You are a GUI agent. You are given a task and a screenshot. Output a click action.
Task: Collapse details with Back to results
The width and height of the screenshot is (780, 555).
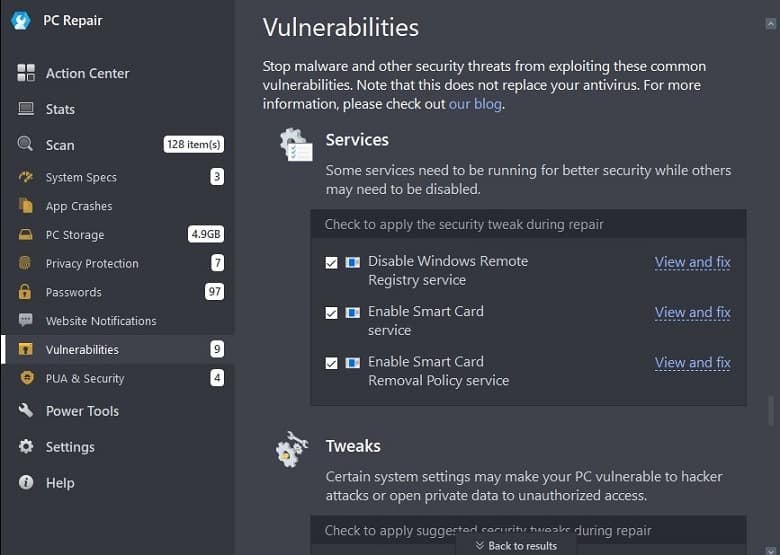tap(516, 546)
